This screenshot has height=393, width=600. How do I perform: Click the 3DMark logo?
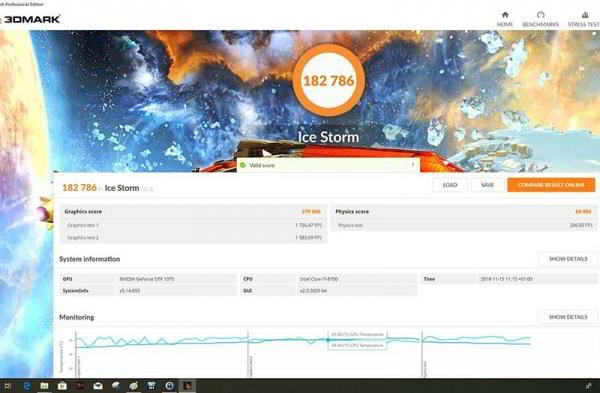tap(31, 19)
